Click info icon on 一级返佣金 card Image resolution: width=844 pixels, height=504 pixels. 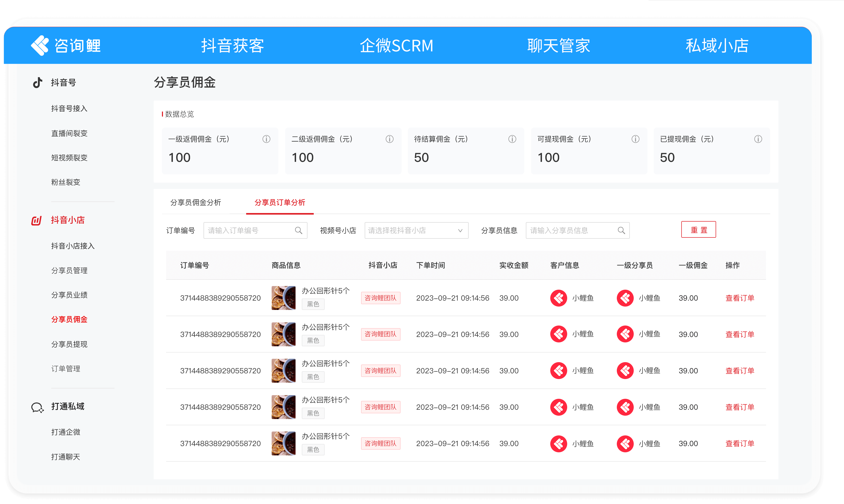(266, 139)
